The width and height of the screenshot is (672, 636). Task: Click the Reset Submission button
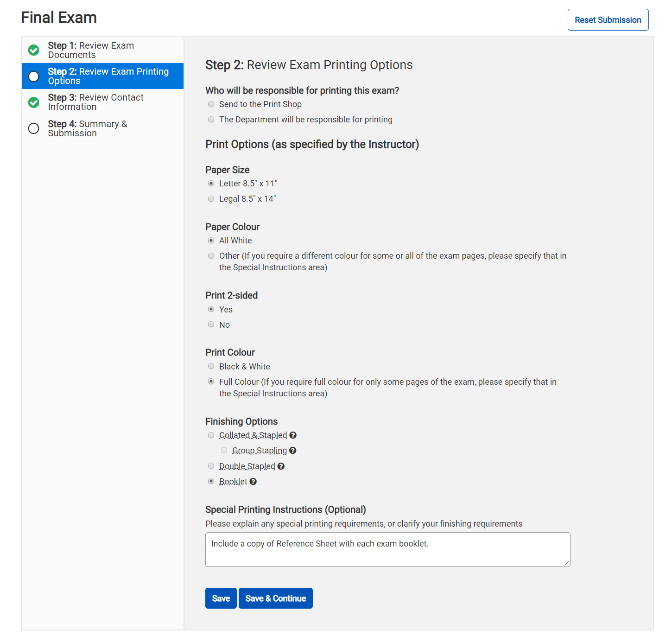pos(608,20)
